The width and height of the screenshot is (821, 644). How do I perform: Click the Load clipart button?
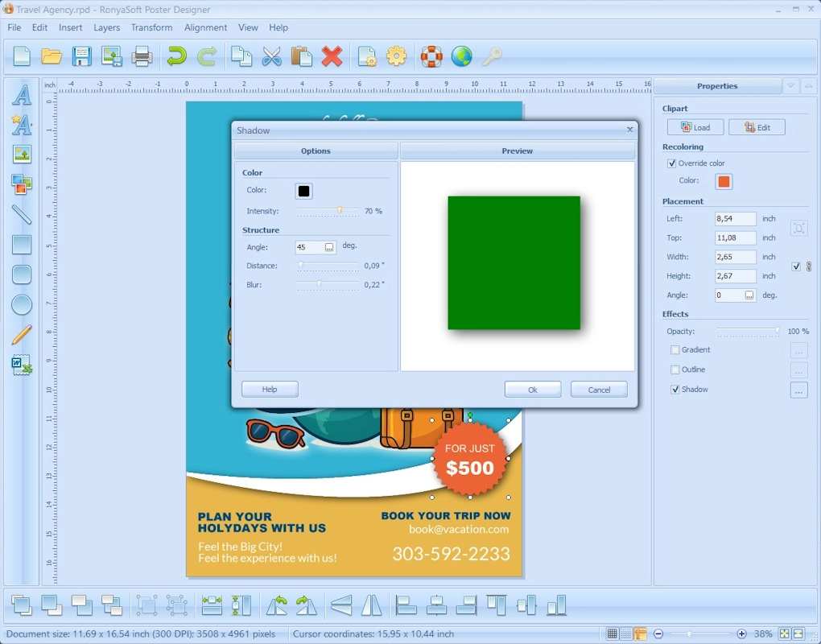695,127
